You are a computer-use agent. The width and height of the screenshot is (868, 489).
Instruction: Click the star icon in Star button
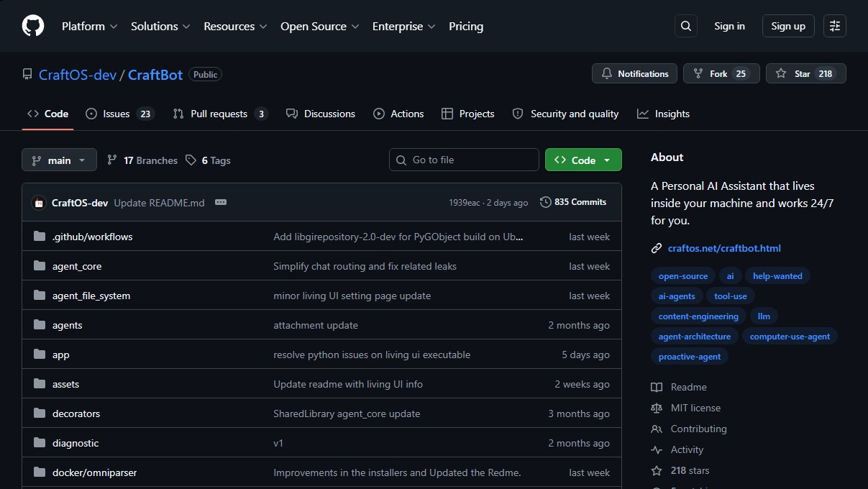click(781, 73)
